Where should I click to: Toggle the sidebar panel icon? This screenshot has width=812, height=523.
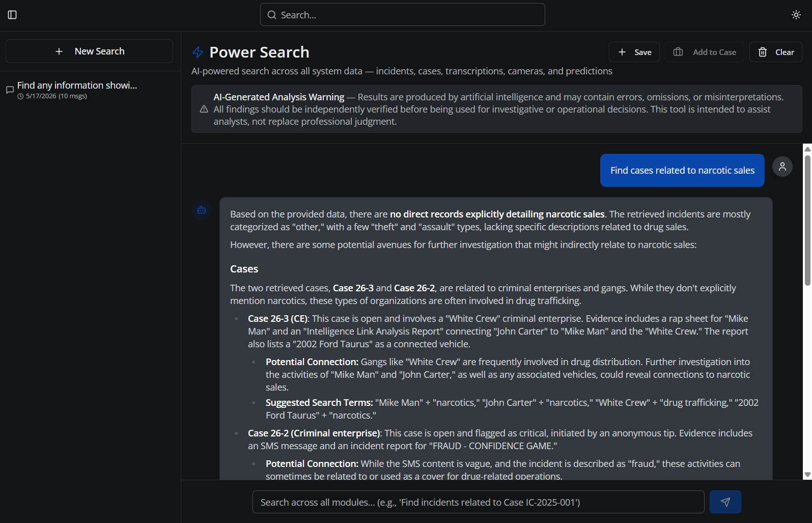[12, 15]
